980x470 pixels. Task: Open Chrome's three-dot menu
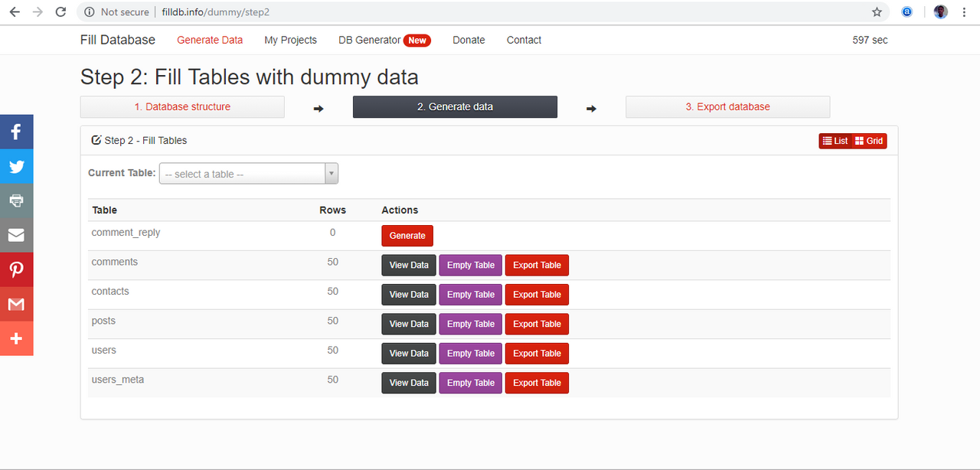coord(963,11)
